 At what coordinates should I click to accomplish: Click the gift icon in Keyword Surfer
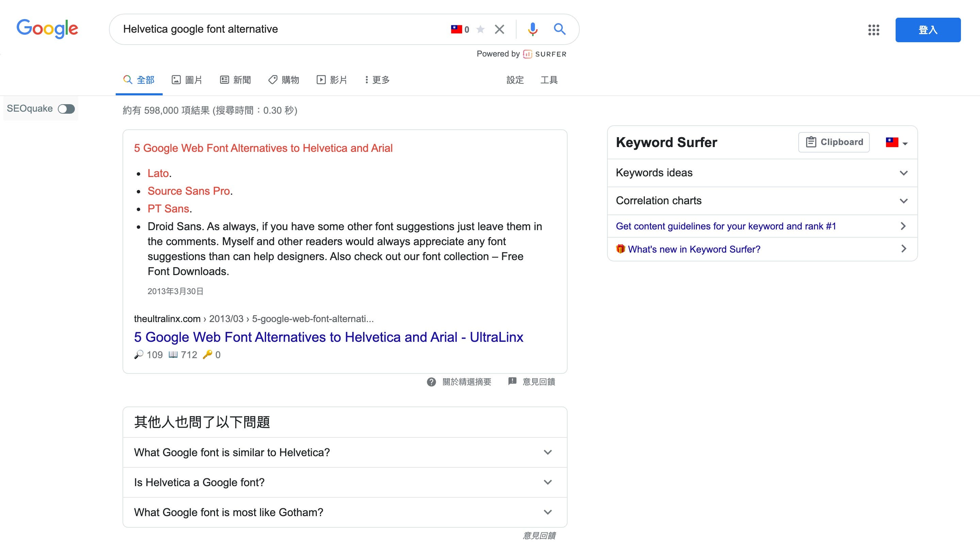620,249
